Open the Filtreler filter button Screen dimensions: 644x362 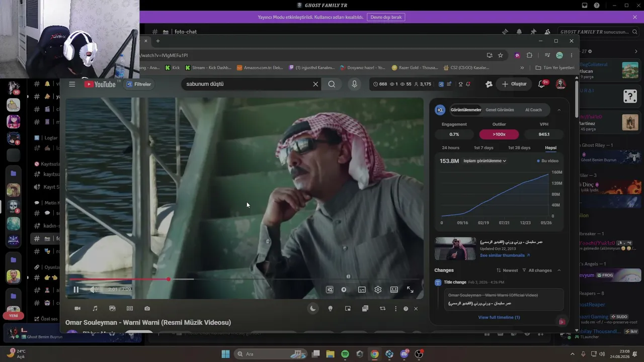(139, 84)
